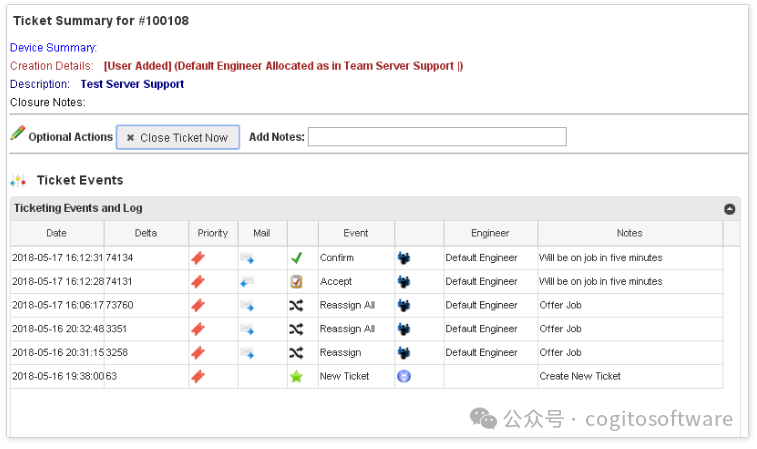Select the date 2018-05-17 16:12:28
This screenshot has width=757, height=449.
57,281
